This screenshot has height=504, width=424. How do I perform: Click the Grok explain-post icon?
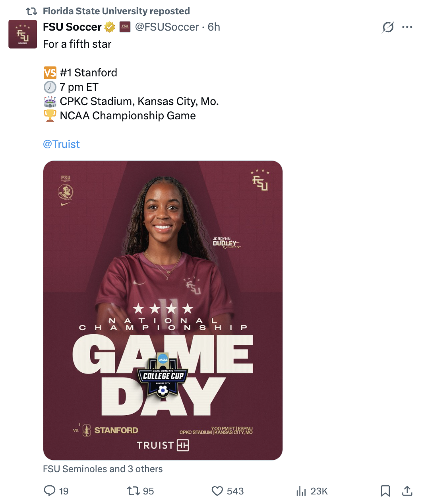(388, 27)
